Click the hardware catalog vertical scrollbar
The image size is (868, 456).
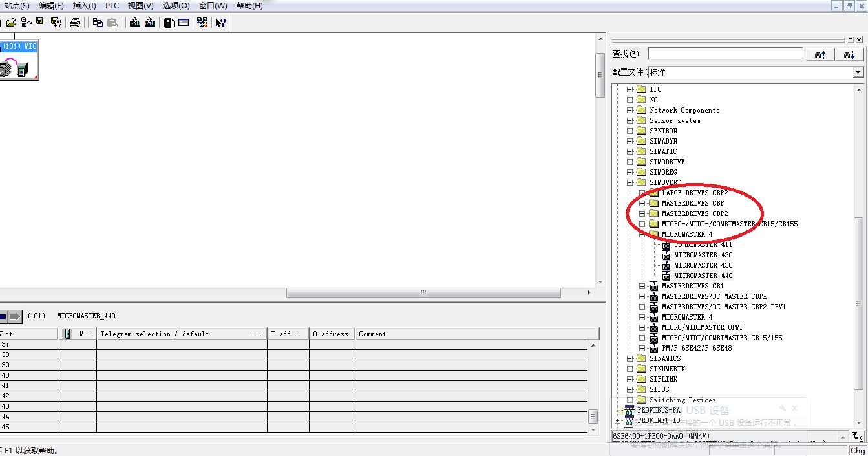coord(859,304)
